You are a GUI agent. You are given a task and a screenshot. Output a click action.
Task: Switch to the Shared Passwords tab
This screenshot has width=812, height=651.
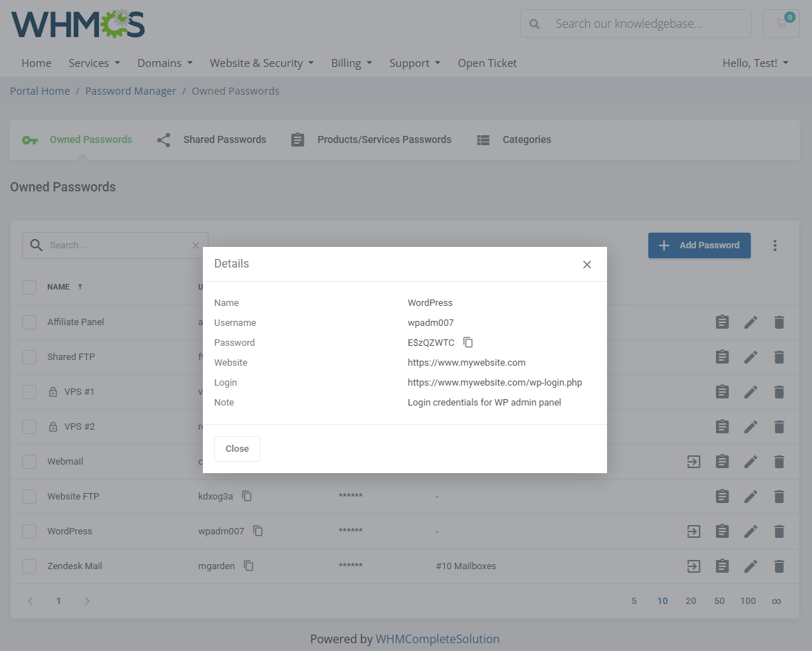(212, 140)
